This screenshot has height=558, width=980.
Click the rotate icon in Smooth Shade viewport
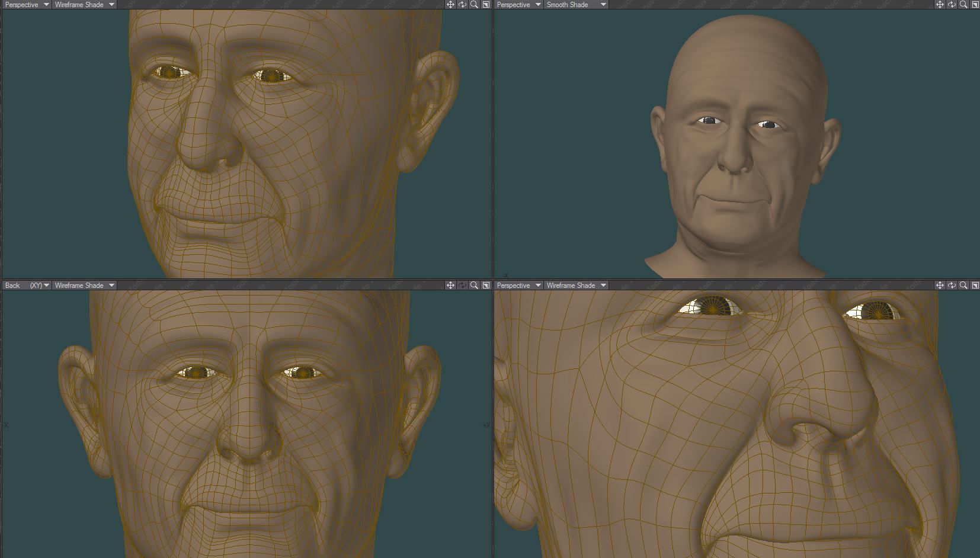coord(952,5)
